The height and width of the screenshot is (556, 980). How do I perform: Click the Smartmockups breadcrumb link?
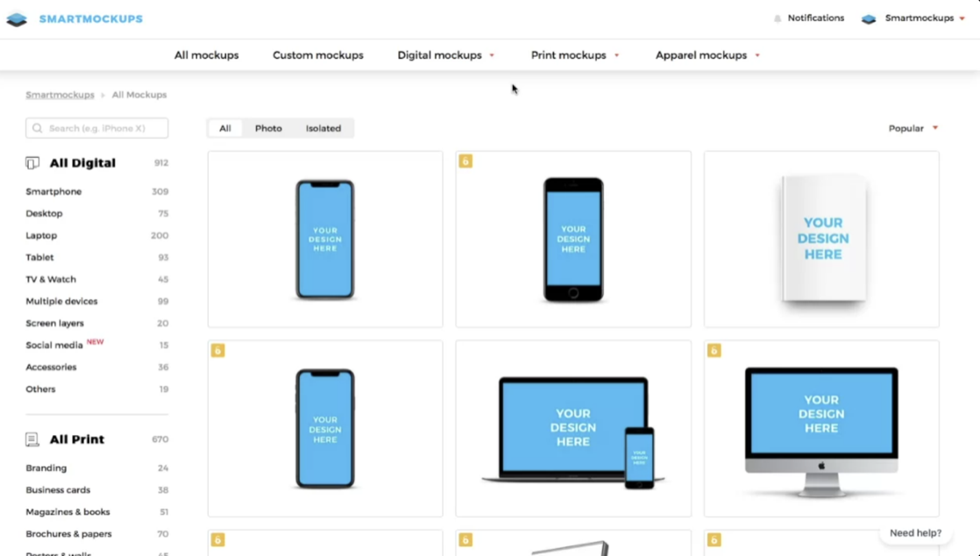pyautogui.click(x=60, y=95)
